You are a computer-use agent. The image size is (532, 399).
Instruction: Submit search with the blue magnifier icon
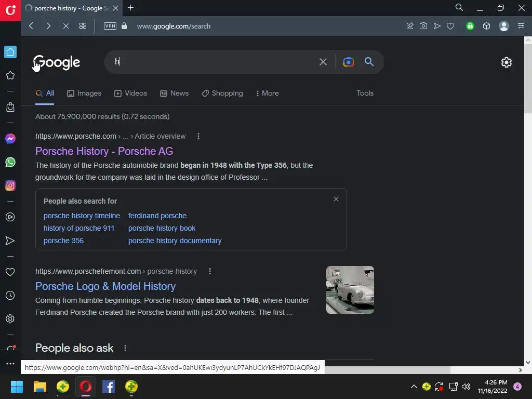[369, 61]
